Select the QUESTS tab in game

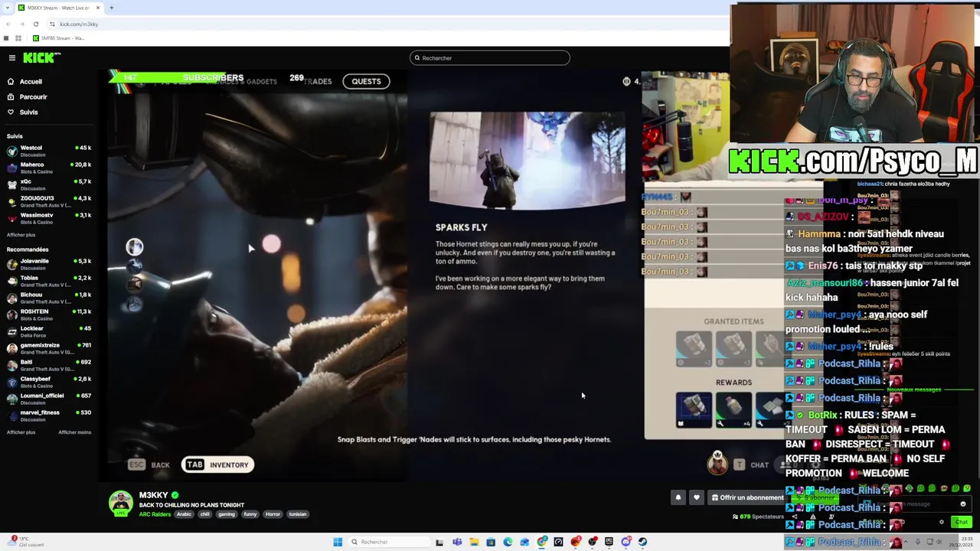coord(366,81)
